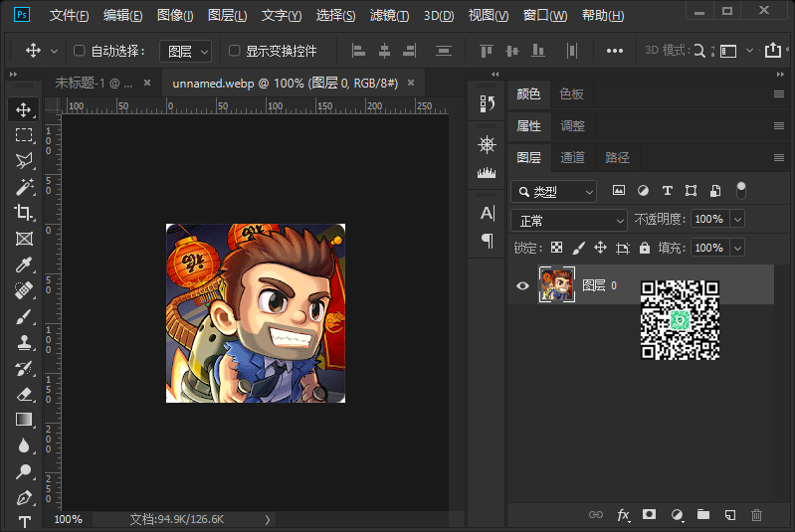Image resolution: width=795 pixels, height=532 pixels.
Task: Select the Eraser tool
Action: [x=24, y=394]
